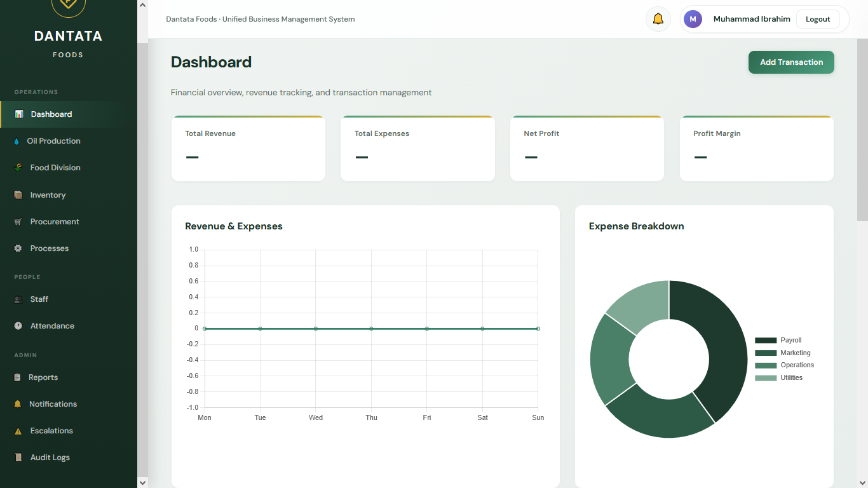Click the Total Expenses card
Screen dimensions: 868x488
click(x=418, y=149)
